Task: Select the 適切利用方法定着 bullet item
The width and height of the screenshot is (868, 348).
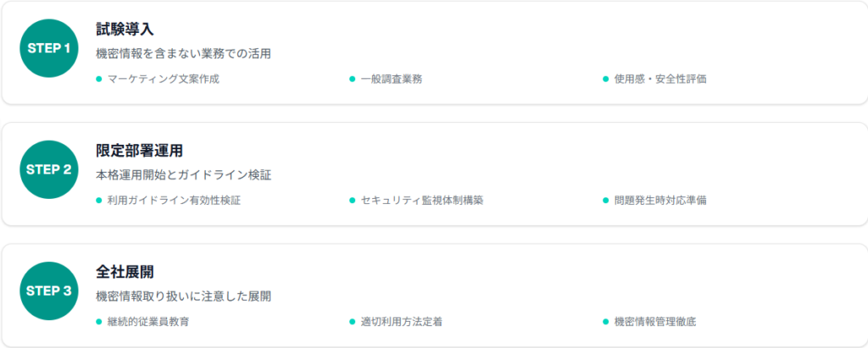Action: click(402, 323)
